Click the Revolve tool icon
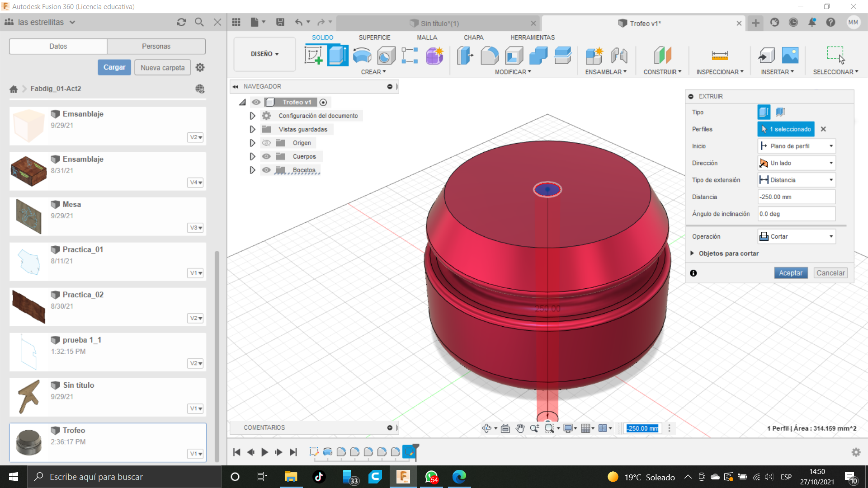The height and width of the screenshot is (488, 868). pyautogui.click(x=362, y=56)
